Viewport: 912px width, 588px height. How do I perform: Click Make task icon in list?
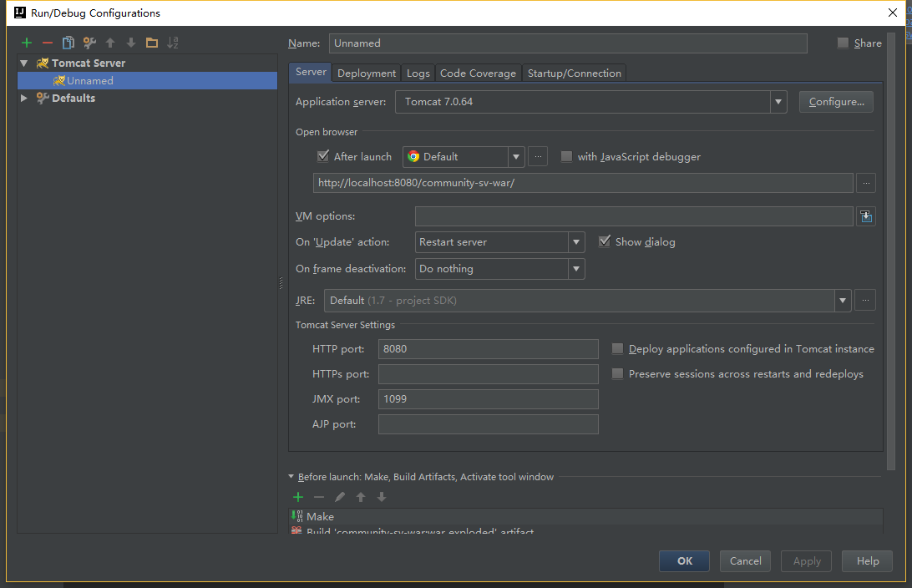tap(297, 516)
